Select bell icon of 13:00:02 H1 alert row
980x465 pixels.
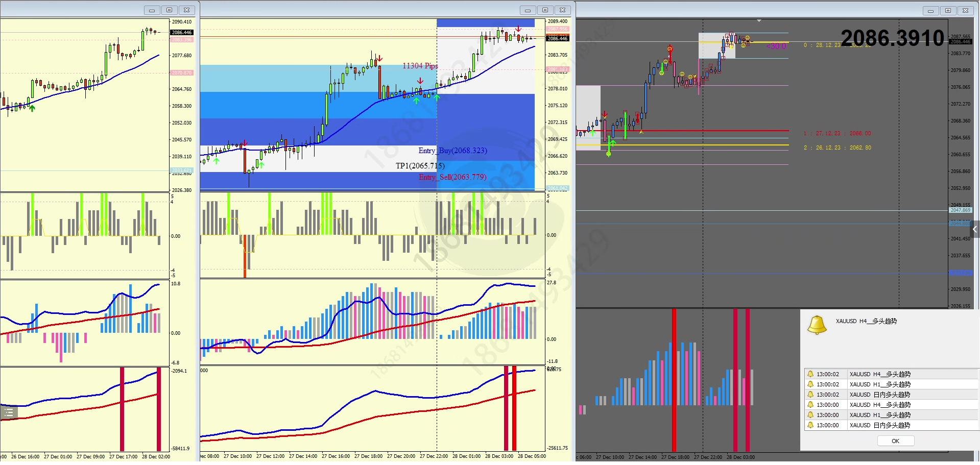(x=810, y=384)
